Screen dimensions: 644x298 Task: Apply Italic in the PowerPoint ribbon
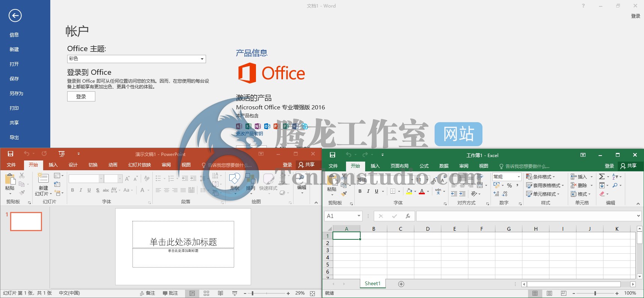[x=81, y=190]
